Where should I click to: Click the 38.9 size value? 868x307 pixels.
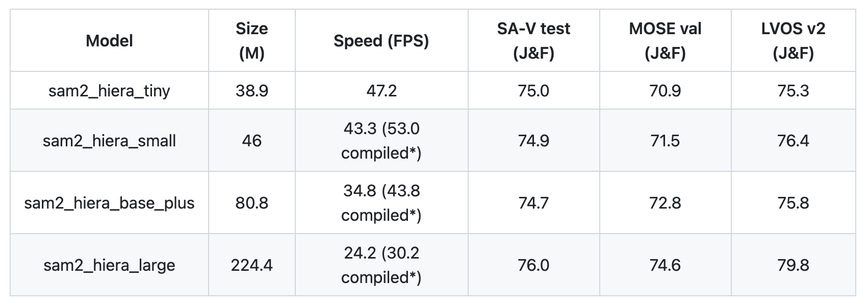(252, 91)
